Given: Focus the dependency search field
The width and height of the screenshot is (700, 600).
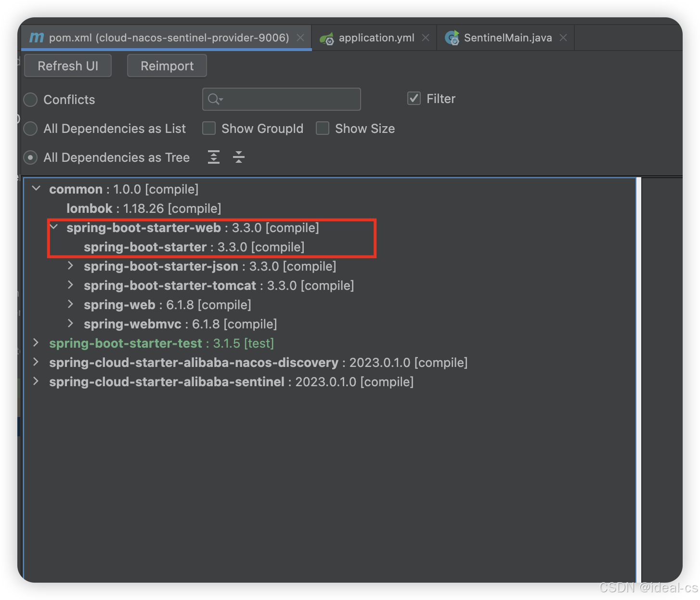Looking at the screenshot, I should pyautogui.click(x=282, y=99).
